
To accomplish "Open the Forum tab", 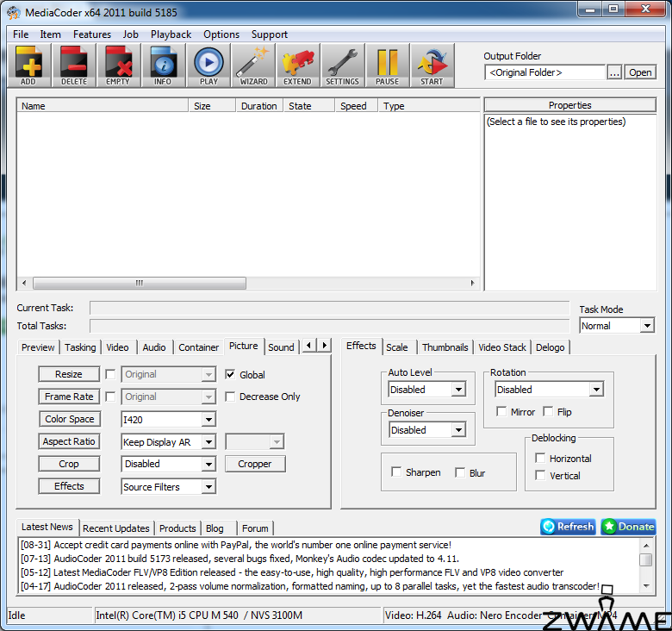I will pos(255,528).
